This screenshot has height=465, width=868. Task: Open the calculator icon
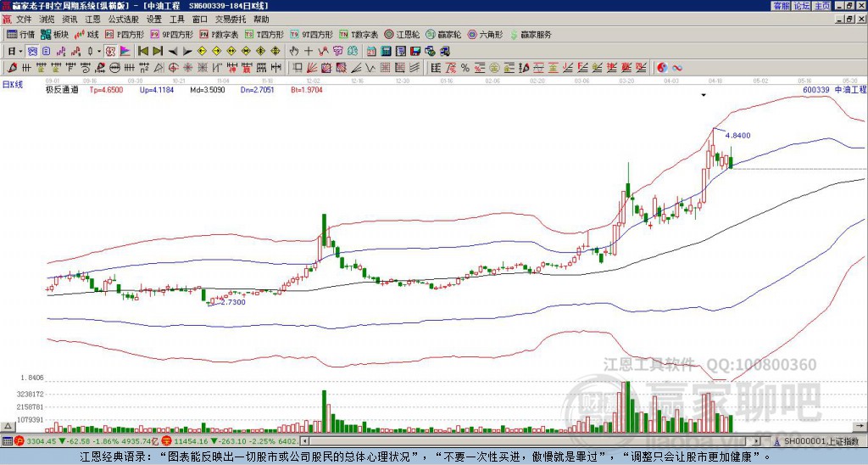386,51
